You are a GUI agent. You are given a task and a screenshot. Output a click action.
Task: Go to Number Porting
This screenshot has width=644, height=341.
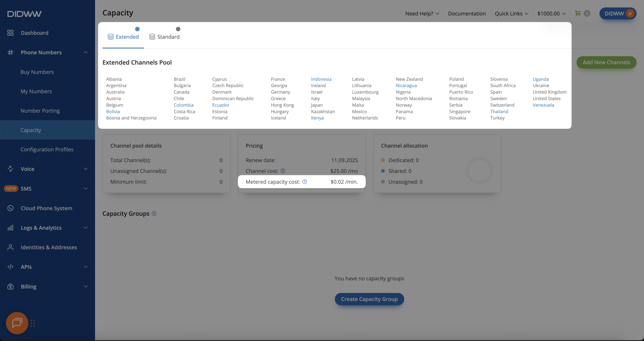[40, 111]
